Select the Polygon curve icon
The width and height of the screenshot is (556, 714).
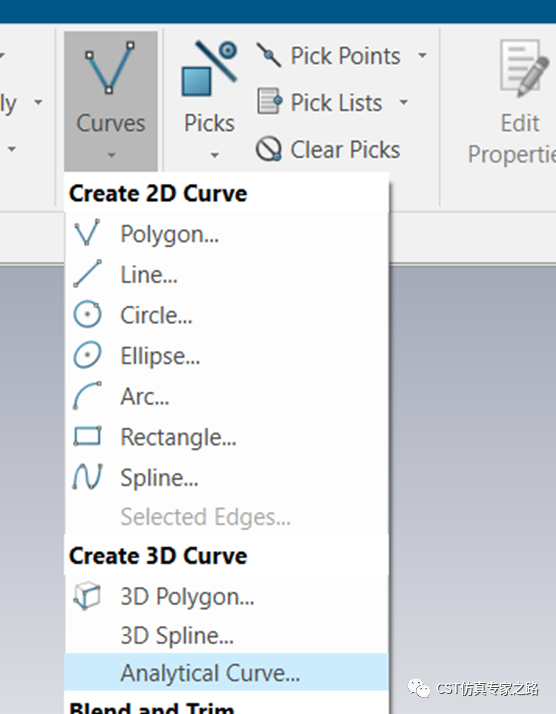point(87,233)
